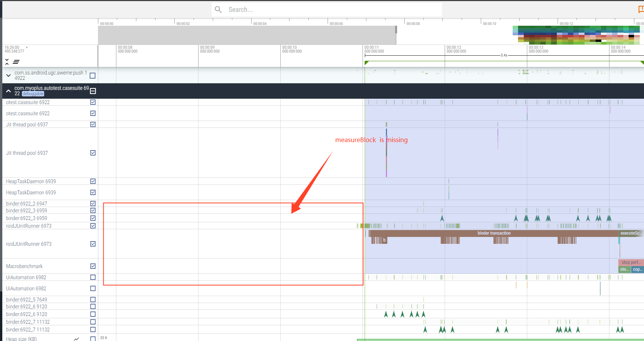
Task: Check the aweme:push process group checkbox
Action: click(93, 76)
